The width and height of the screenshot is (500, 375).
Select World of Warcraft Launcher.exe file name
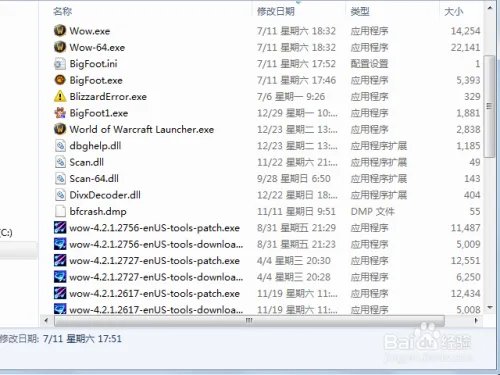pyautogui.click(x=142, y=129)
